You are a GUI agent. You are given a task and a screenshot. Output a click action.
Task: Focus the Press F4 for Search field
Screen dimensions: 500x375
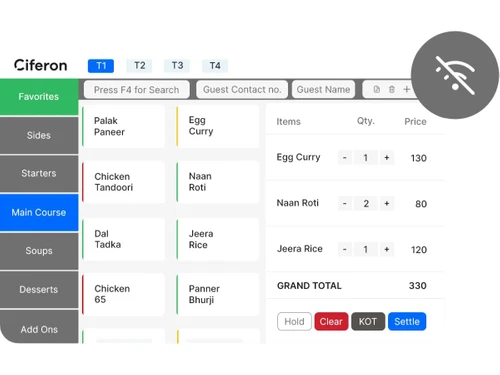coord(137,90)
